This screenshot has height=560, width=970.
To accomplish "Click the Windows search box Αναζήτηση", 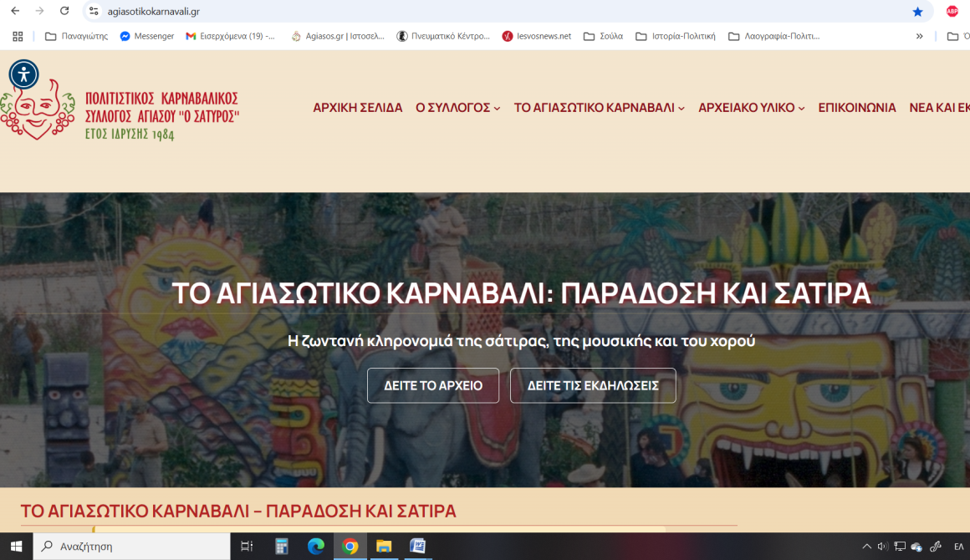I will (134, 547).
